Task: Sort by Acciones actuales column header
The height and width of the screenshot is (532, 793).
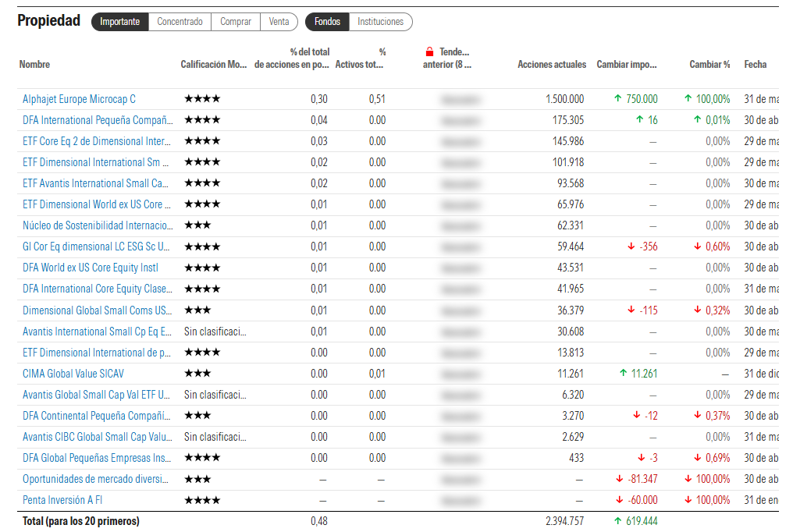Action: 552,64
